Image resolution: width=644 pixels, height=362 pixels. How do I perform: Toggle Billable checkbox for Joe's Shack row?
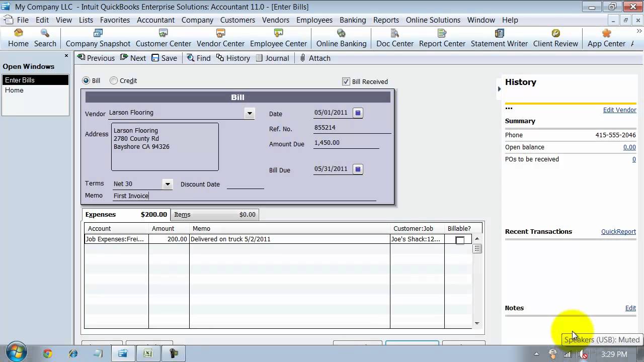click(460, 240)
